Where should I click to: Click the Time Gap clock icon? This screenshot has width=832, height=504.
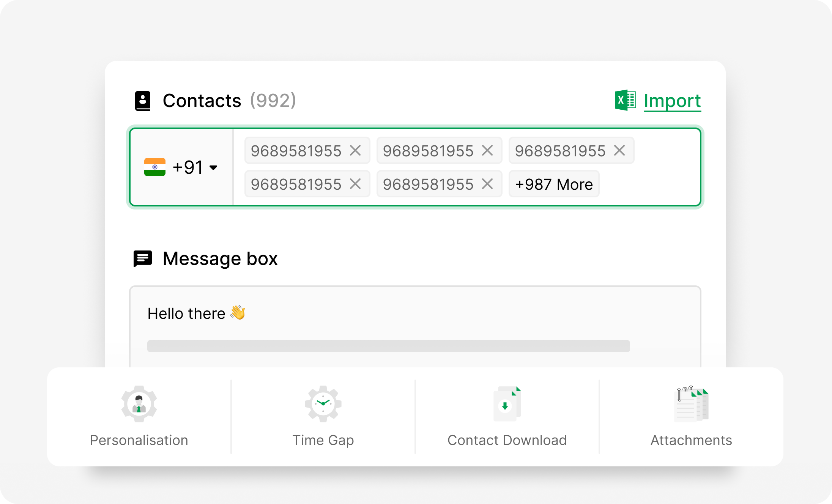(x=323, y=404)
